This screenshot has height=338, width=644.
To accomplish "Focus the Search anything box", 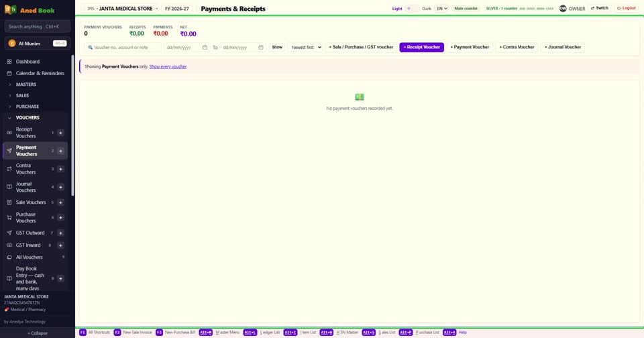I will 38,27.
